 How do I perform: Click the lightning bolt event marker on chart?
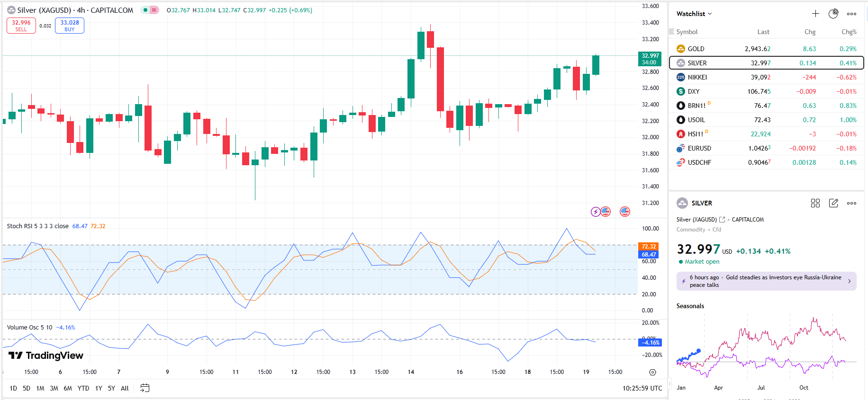tap(596, 212)
